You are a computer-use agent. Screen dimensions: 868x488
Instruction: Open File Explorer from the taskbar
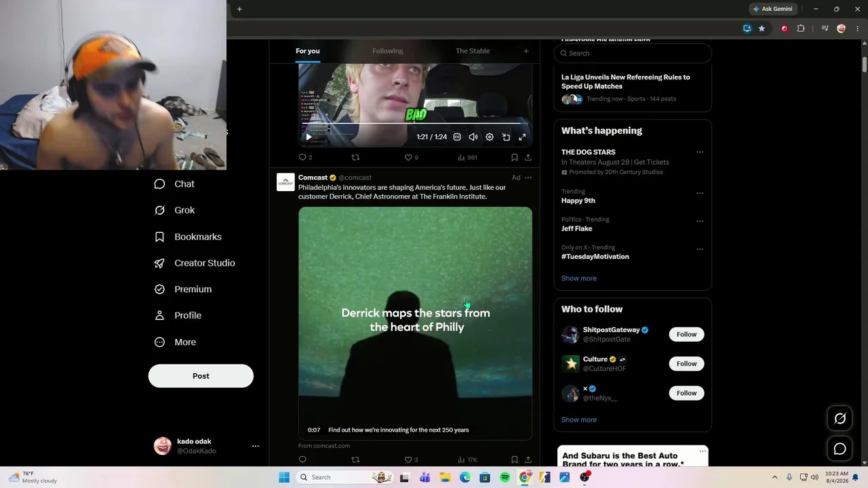coord(445,477)
